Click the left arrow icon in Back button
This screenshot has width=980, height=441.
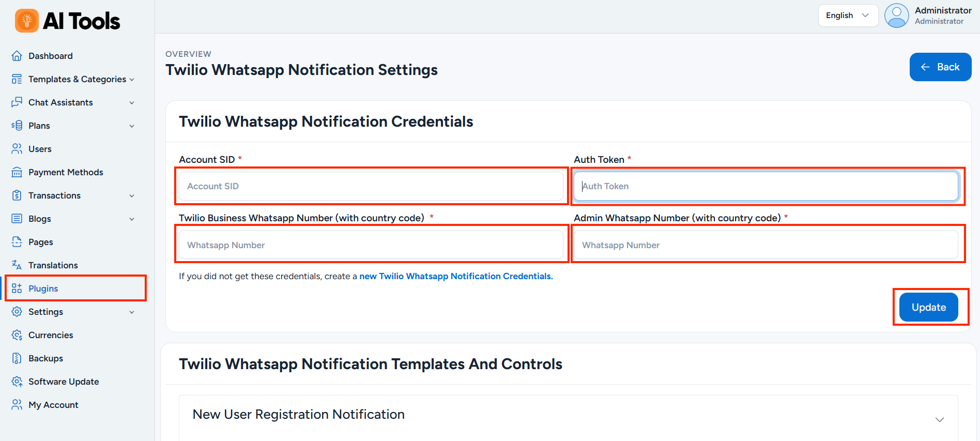point(925,67)
